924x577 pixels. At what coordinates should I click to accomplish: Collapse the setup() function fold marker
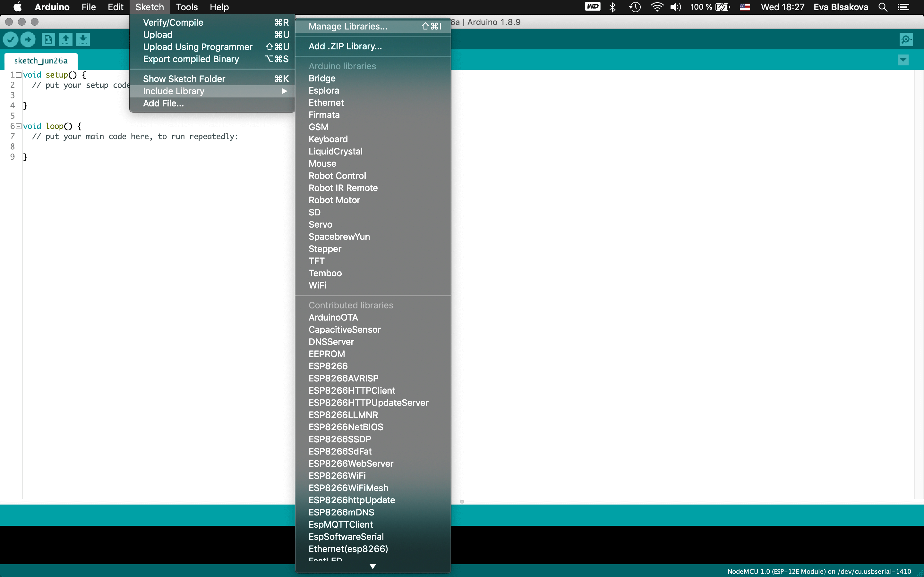tap(18, 75)
